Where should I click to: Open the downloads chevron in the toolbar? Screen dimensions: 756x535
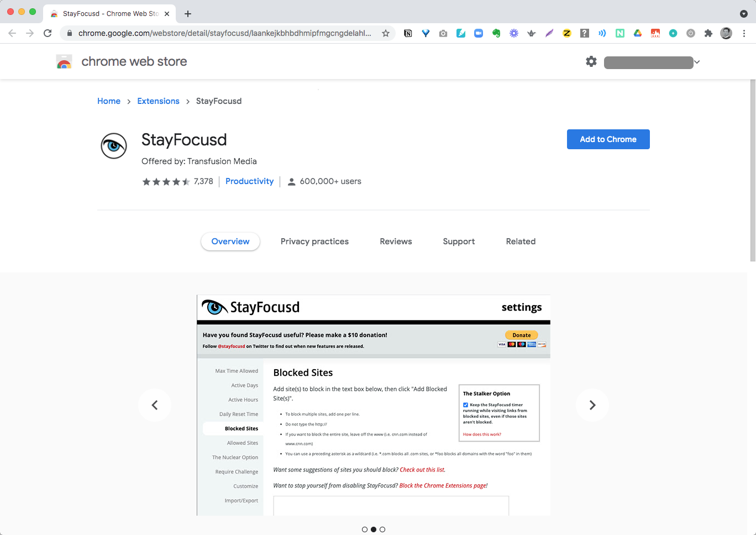pyautogui.click(x=743, y=13)
